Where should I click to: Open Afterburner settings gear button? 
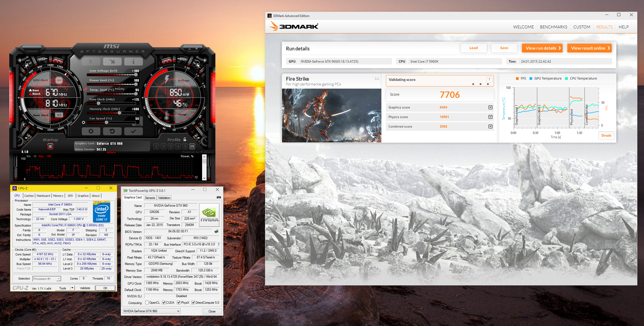point(91,131)
